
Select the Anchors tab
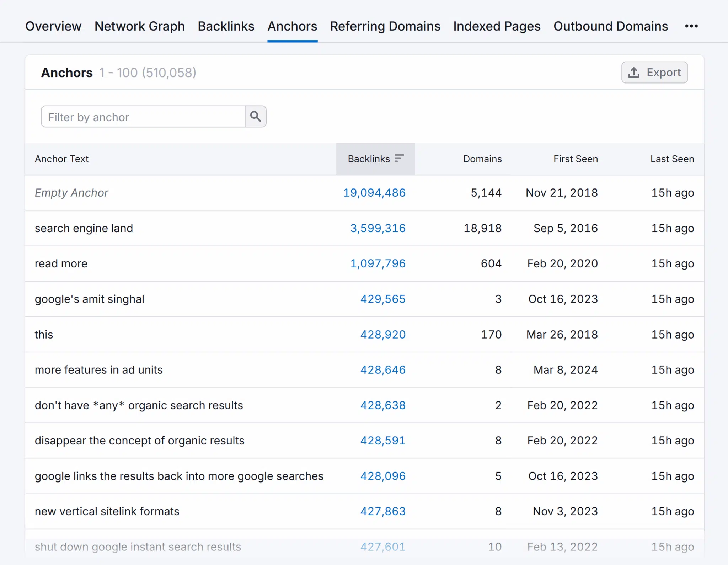292,26
